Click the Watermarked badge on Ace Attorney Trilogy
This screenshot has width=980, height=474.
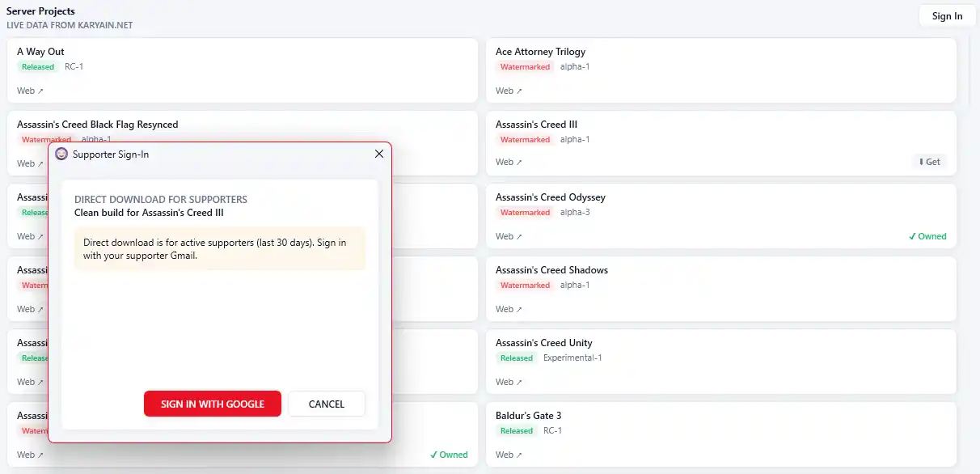525,67
